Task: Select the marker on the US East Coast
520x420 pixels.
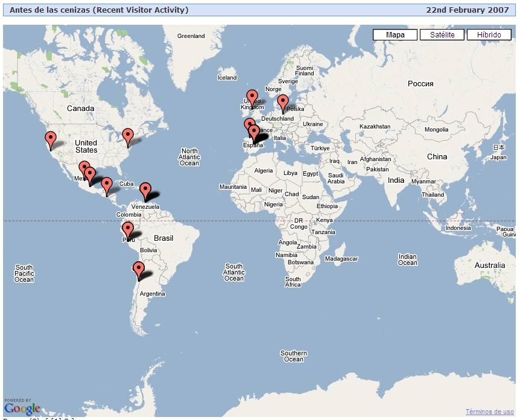Action: [x=127, y=135]
